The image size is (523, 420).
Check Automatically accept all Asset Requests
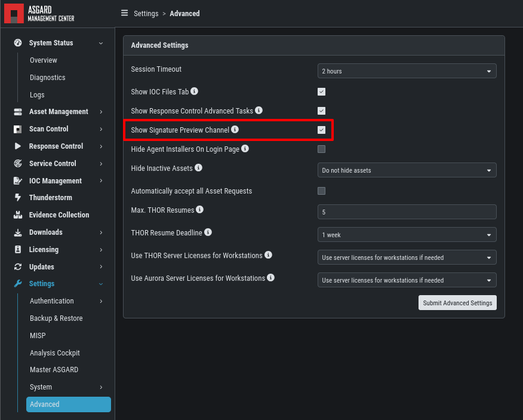(322, 191)
